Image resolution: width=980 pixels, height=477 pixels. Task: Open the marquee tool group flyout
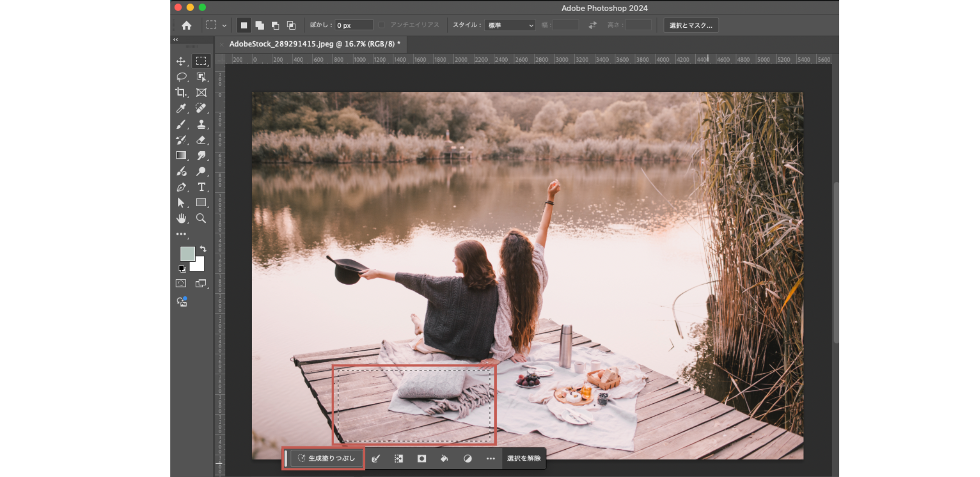pyautogui.click(x=224, y=25)
